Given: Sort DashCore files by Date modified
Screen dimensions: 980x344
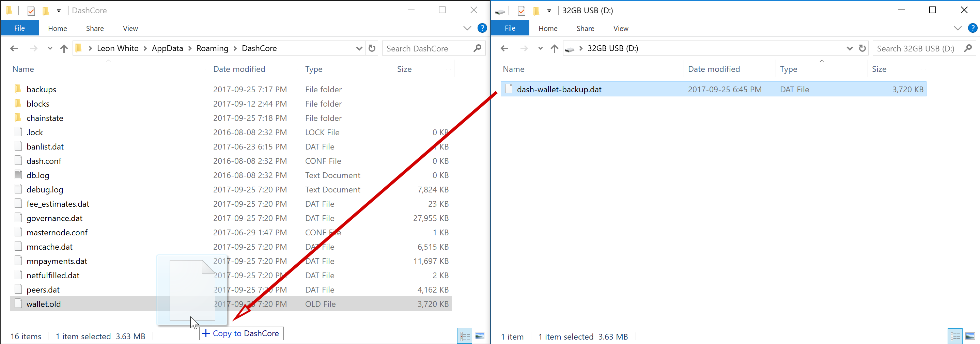Looking at the screenshot, I should tap(239, 69).
